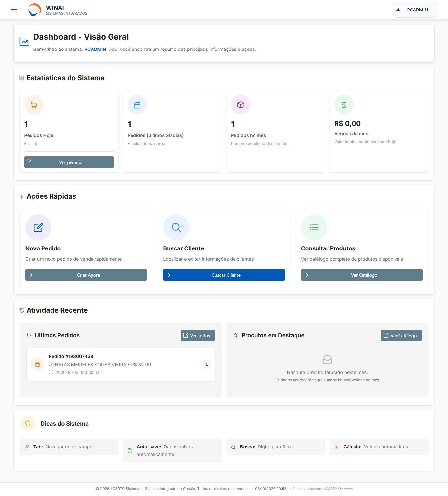
Task: Click Filial: 5 text under Pedidos Hoje
Action: [31, 143]
